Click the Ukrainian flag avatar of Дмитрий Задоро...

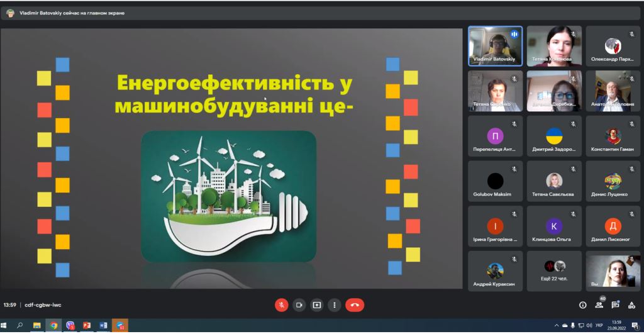(554, 136)
